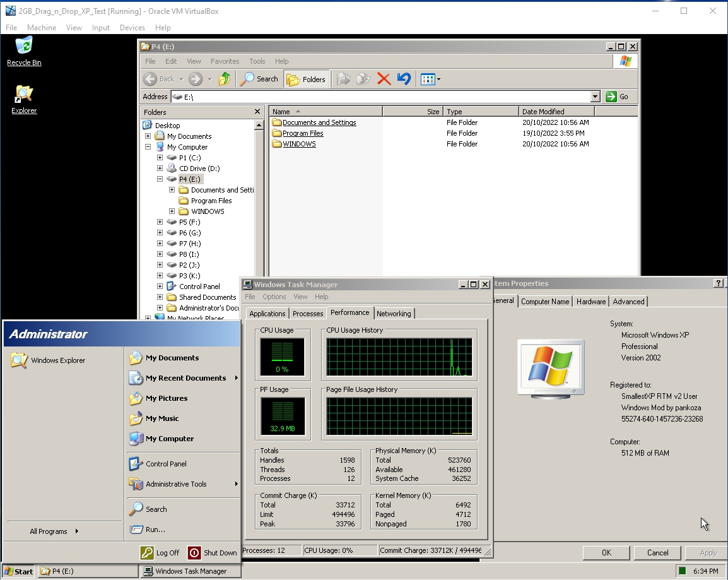This screenshot has height=580, width=728.
Task: Open System Properties Hardware tab
Action: point(590,302)
